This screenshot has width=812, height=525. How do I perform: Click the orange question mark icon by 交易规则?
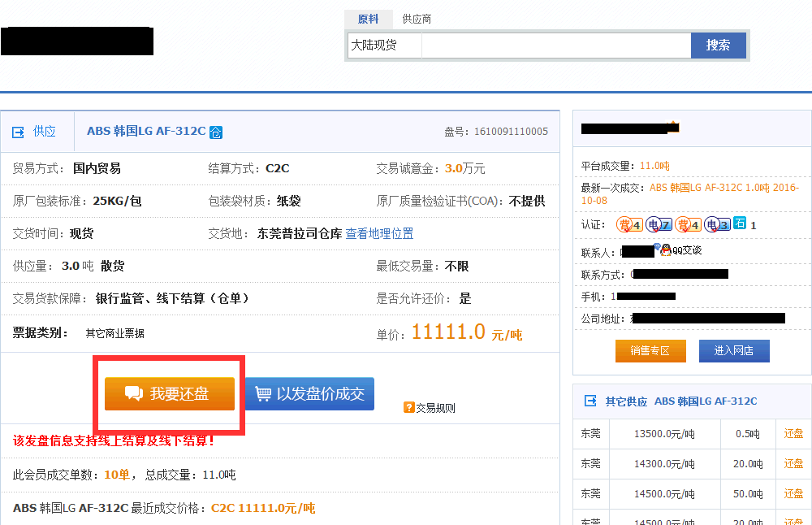(408, 408)
